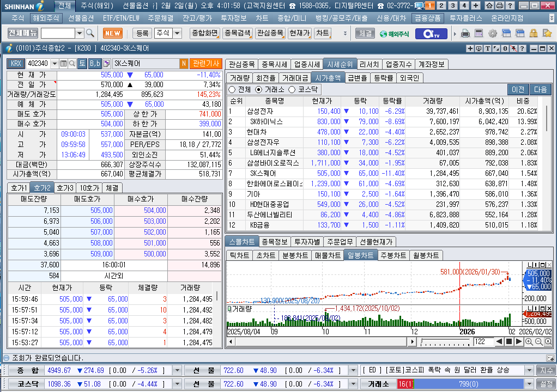The width and height of the screenshot is (557, 392).
Task: Switch to the 투자자별 tab
Action: pyautogui.click(x=307, y=242)
